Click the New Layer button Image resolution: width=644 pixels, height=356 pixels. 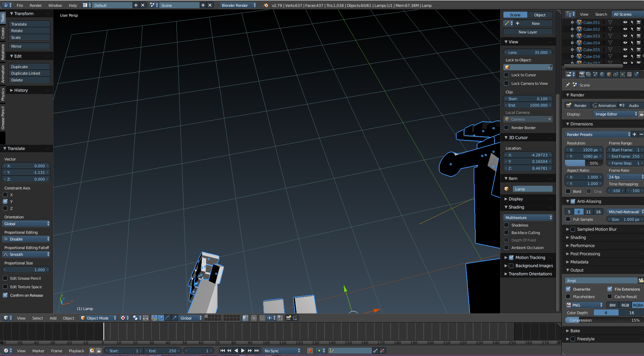tap(528, 32)
